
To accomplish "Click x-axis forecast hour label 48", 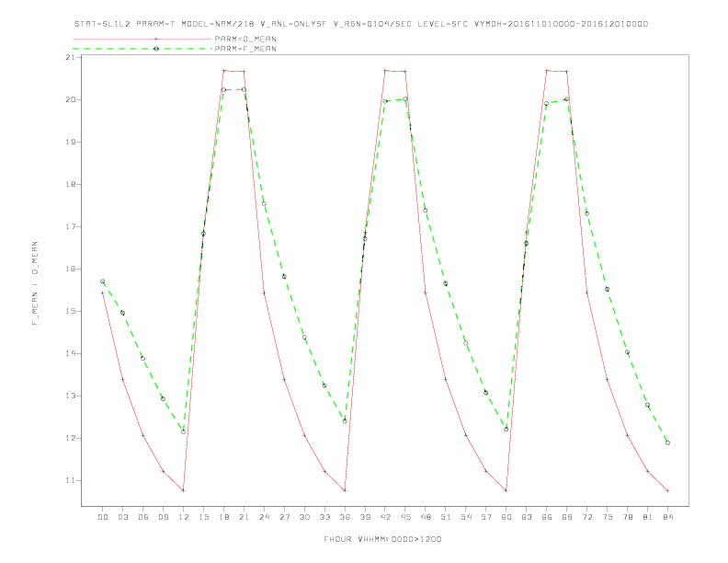I will pyautogui.click(x=426, y=517).
